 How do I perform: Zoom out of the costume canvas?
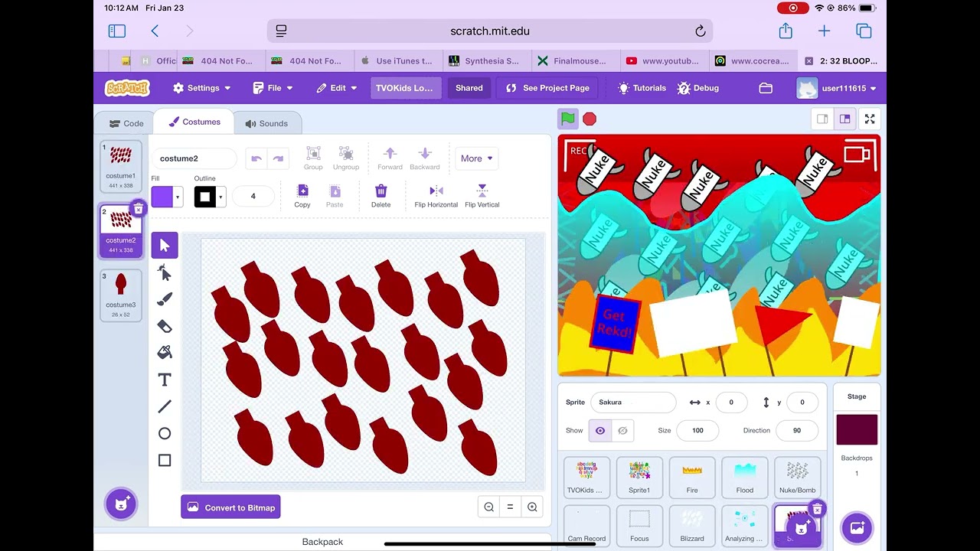[488, 507]
